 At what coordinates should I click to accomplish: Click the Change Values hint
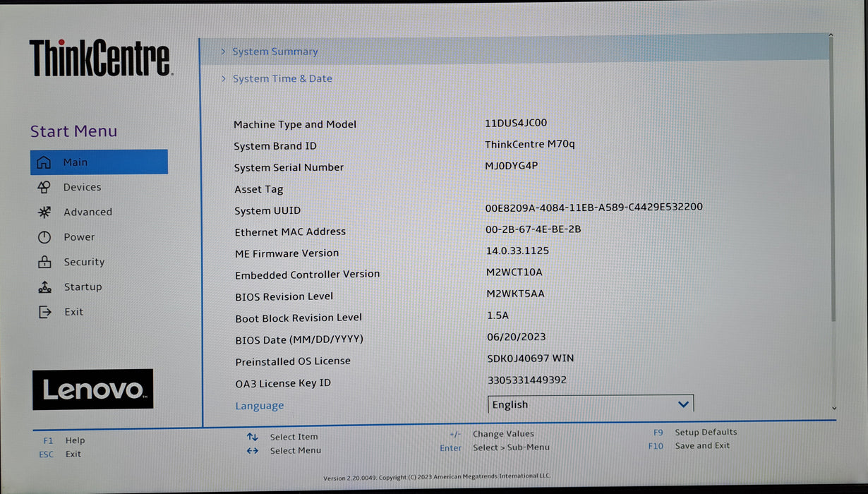[x=492, y=434]
